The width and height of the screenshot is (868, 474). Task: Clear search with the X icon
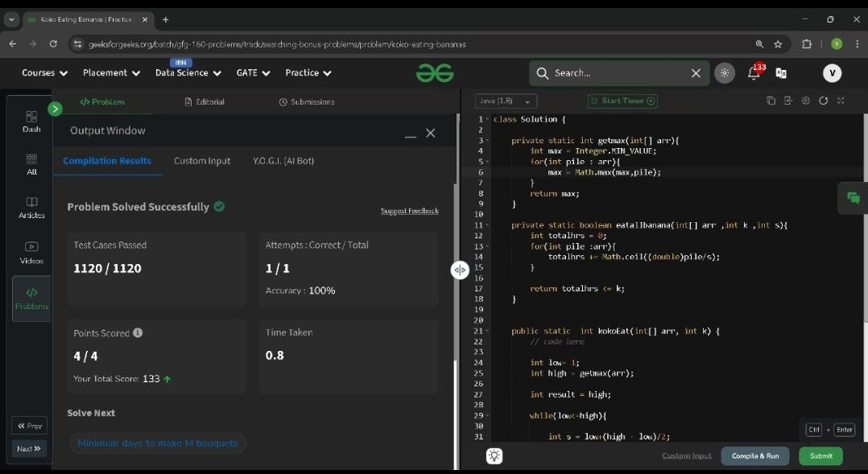696,73
